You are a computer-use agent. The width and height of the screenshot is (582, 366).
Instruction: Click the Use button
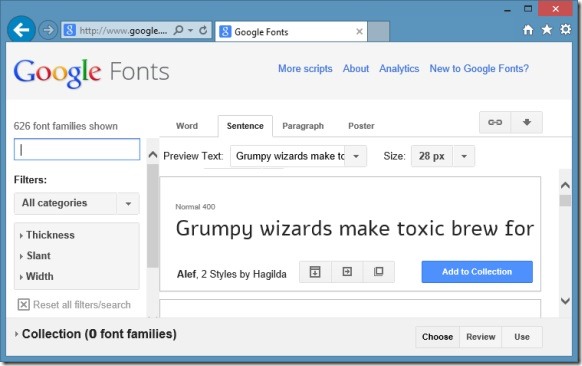click(x=522, y=337)
